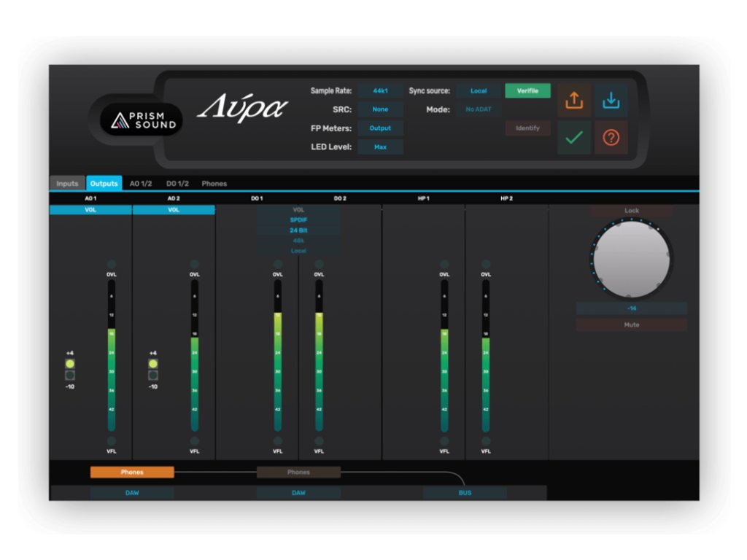Toggle the Mute button below the knob
This screenshot has width=747, height=560.
[x=632, y=324]
